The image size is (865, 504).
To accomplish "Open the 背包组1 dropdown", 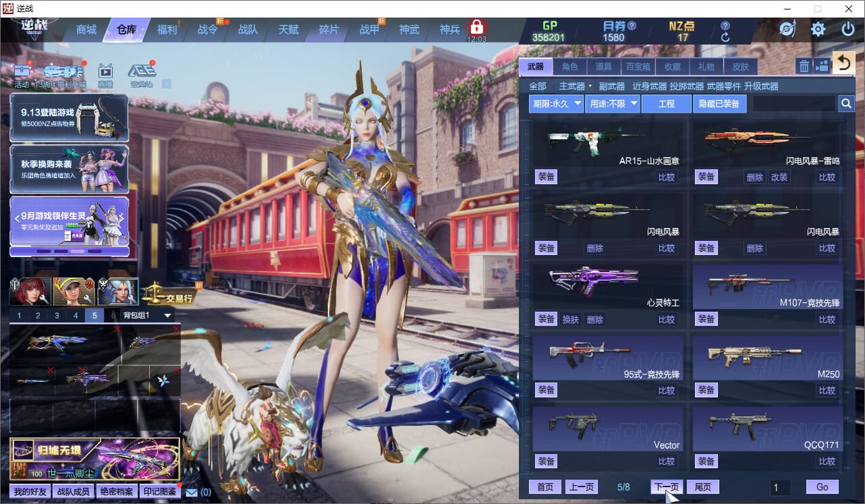I will [x=147, y=316].
